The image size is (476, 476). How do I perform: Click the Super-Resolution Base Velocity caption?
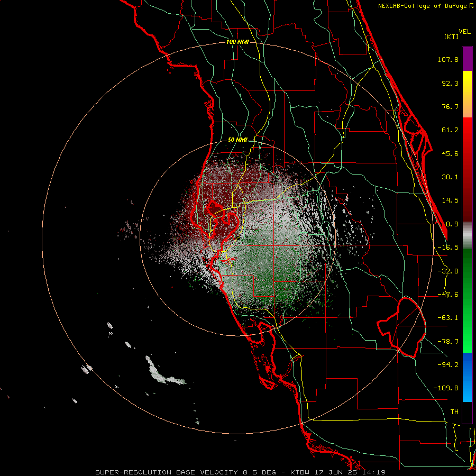[241, 472]
